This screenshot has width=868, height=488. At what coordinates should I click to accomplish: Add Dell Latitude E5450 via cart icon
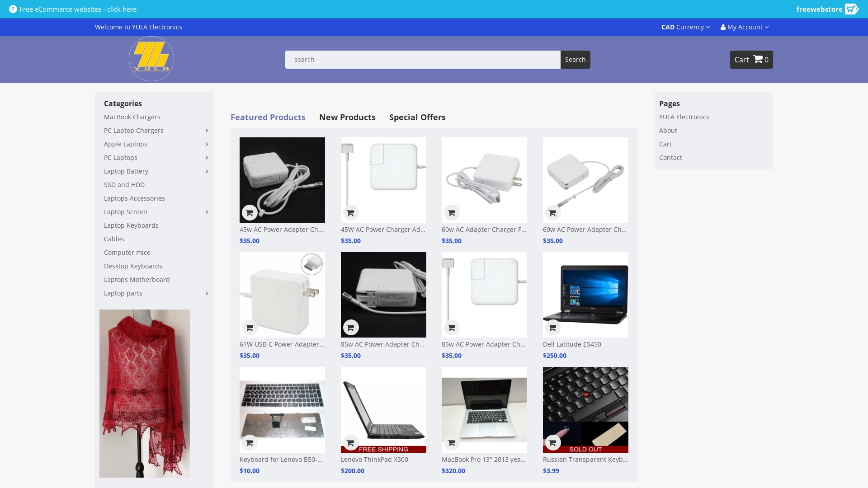[552, 328]
